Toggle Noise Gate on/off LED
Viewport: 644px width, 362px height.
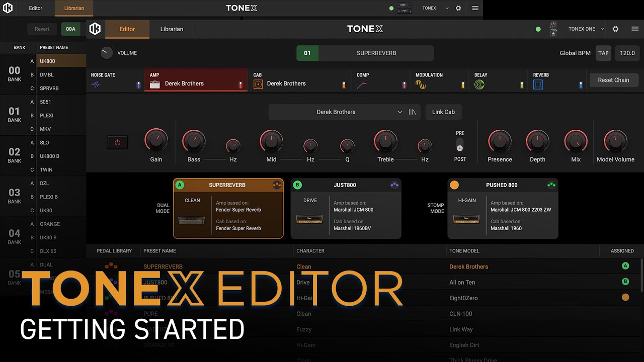(138, 85)
